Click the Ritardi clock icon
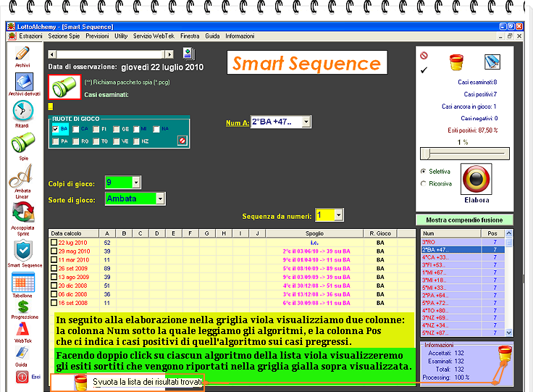This screenshot has width=533, height=392. 23,111
